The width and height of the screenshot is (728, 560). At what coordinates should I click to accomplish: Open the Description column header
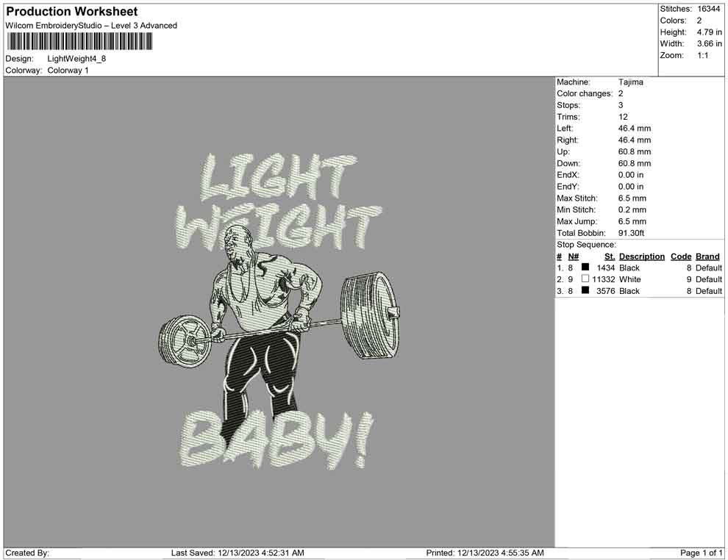tap(641, 256)
